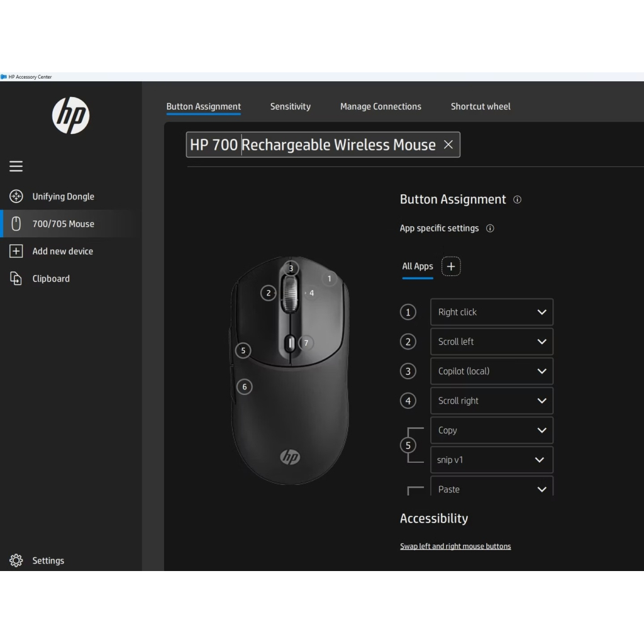Image resolution: width=644 pixels, height=644 pixels.
Task: Click the HP logo in the sidebar
Action: pyautogui.click(x=70, y=116)
